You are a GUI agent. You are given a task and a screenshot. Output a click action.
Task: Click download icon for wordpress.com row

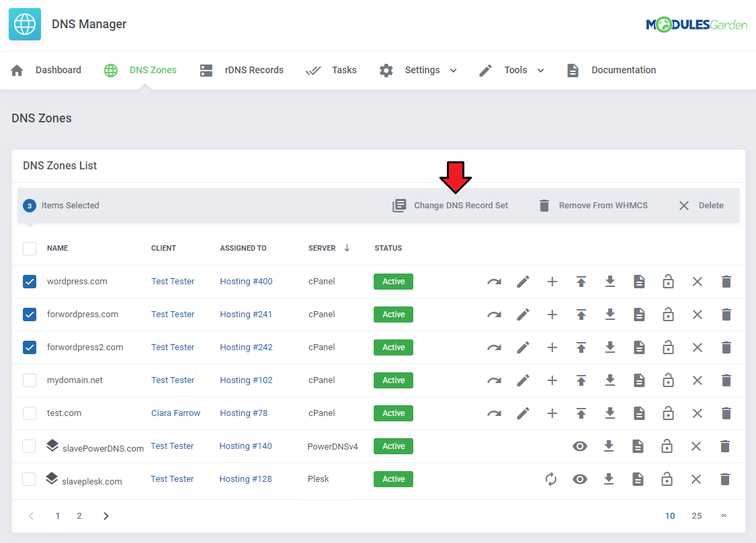[610, 282]
